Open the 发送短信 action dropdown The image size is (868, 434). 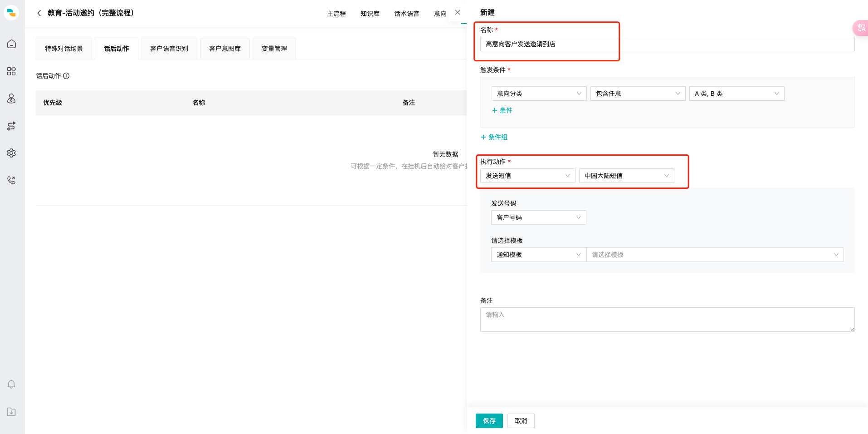click(x=528, y=176)
